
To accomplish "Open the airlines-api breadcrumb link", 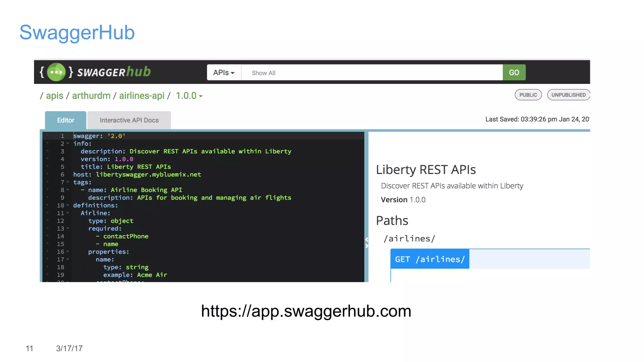I will pos(142,96).
